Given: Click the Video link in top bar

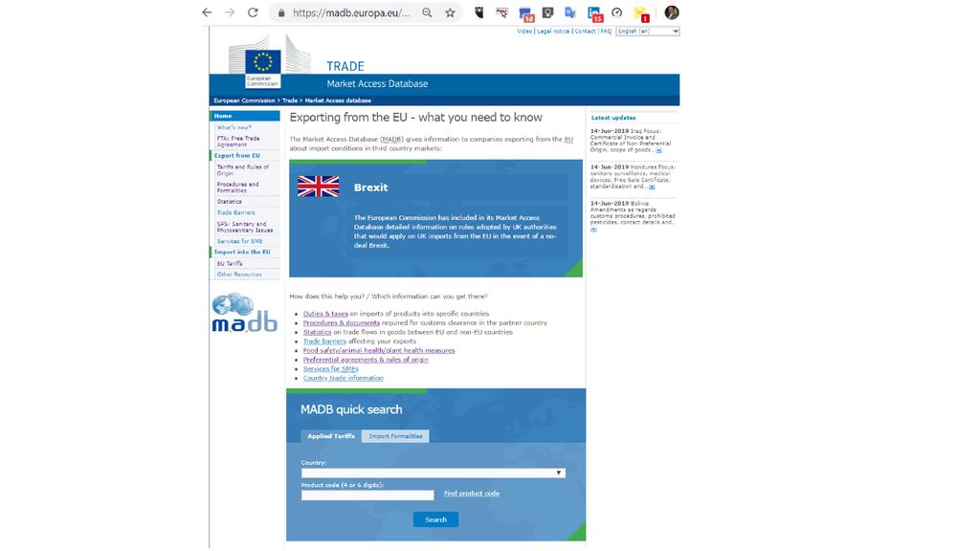Looking at the screenshot, I should point(524,32).
